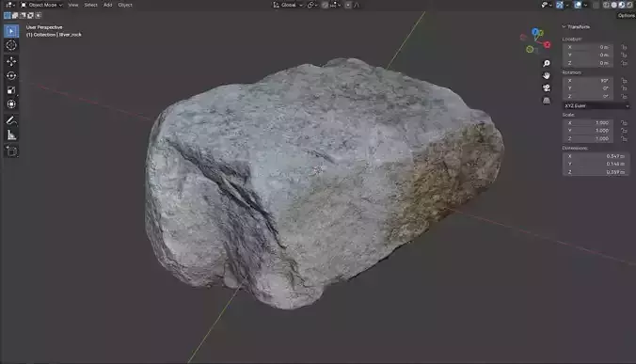
Task: Open the pivot point dropdown
Action: [312, 5]
